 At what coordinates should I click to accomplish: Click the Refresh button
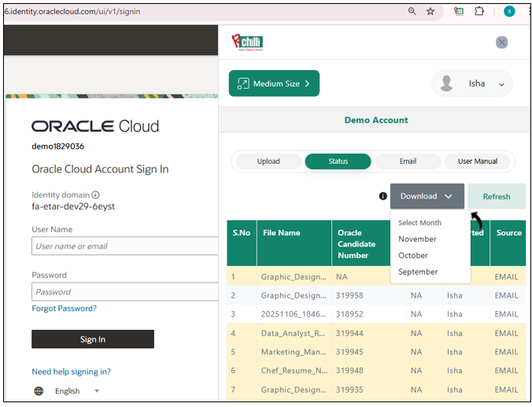pyautogui.click(x=496, y=197)
